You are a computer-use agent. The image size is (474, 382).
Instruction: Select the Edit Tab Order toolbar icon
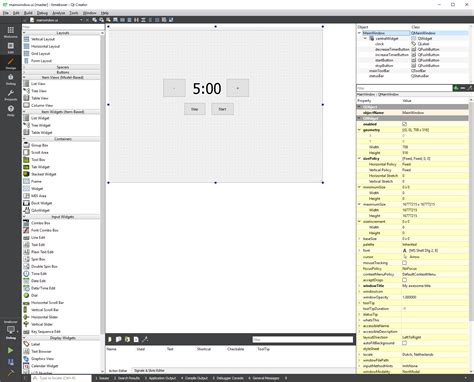pos(115,20)
